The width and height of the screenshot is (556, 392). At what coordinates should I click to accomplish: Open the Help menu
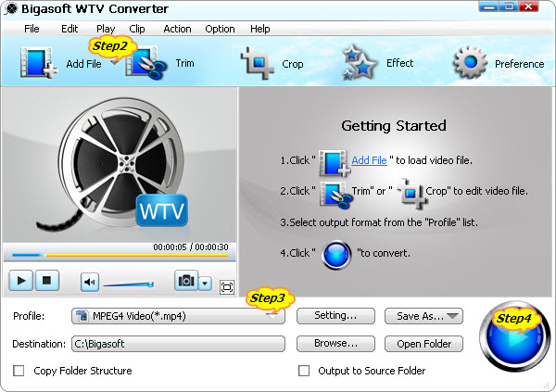click(259, 29)
